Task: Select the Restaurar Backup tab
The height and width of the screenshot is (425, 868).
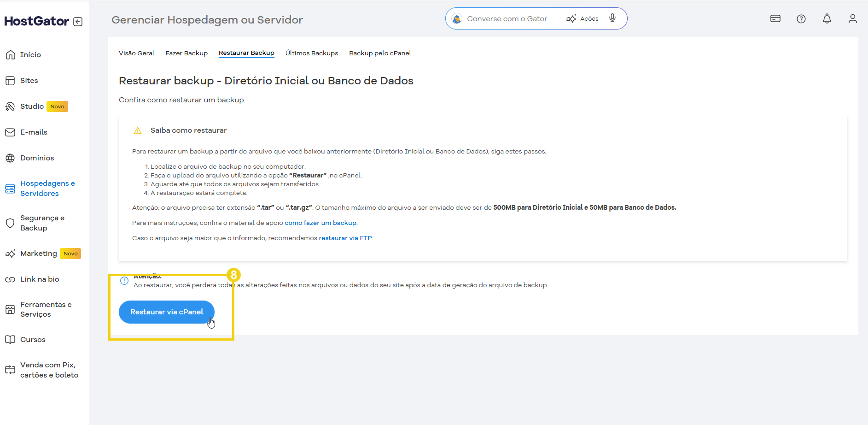Action: coord(246,53)
